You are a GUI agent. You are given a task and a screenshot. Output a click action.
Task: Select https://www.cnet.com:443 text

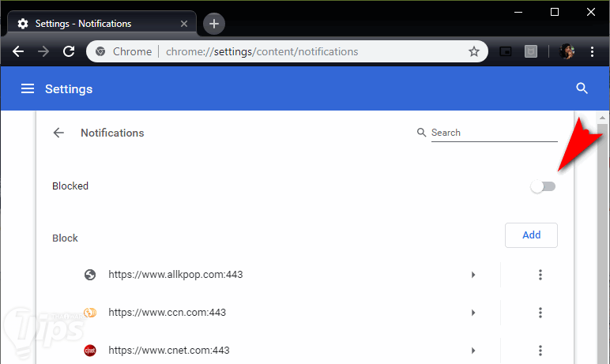[169, 351]
